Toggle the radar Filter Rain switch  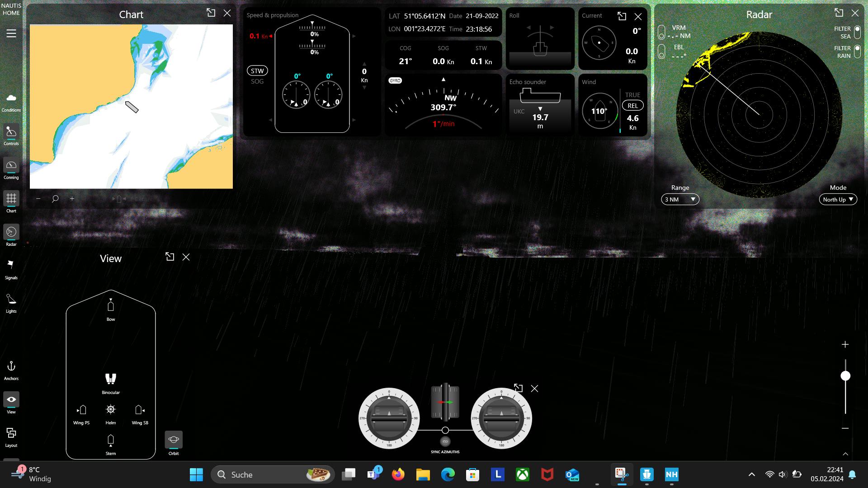[857, 52]
